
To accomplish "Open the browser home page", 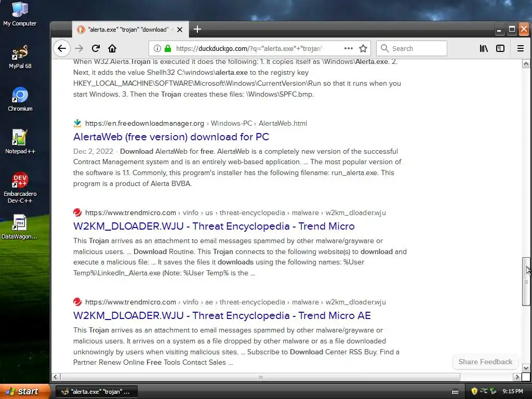I will (x=112, y=48).
